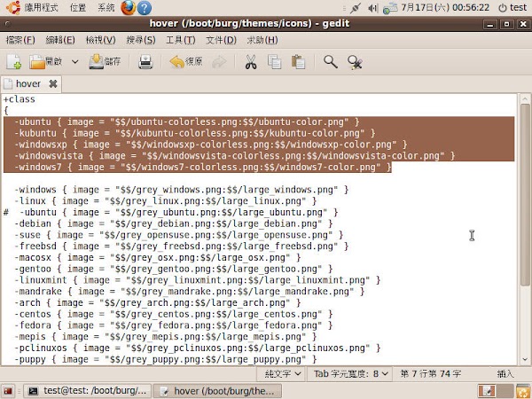Open the 檢視(V) View menu
532x399 pixels.
[101, 41]
